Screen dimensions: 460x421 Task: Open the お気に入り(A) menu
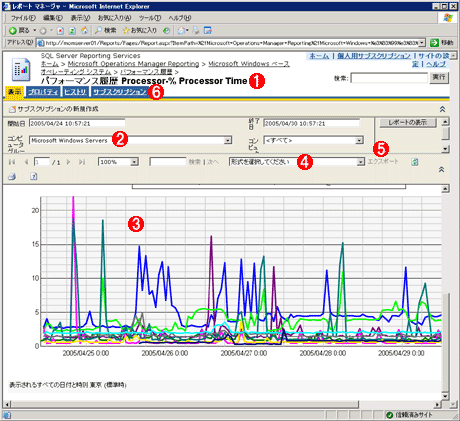(114, 18)
